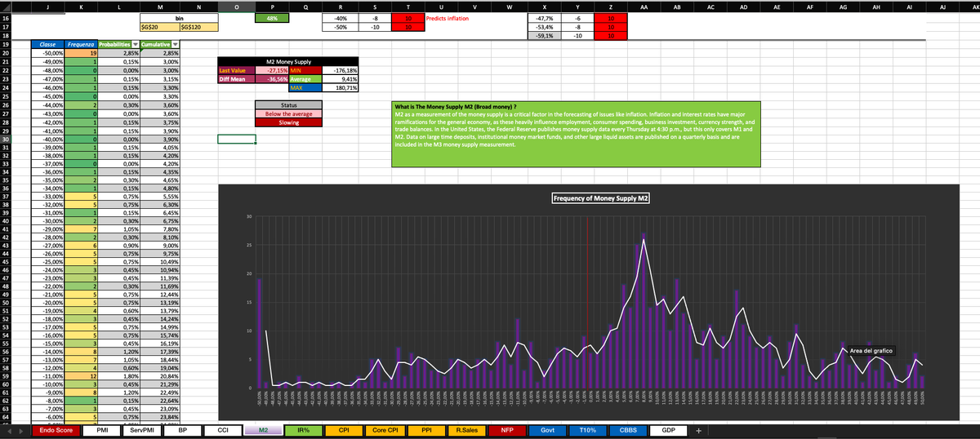Switch to the Endo Score sheet tab
Screen dimensions: 980x439
(x=56, y=429)
